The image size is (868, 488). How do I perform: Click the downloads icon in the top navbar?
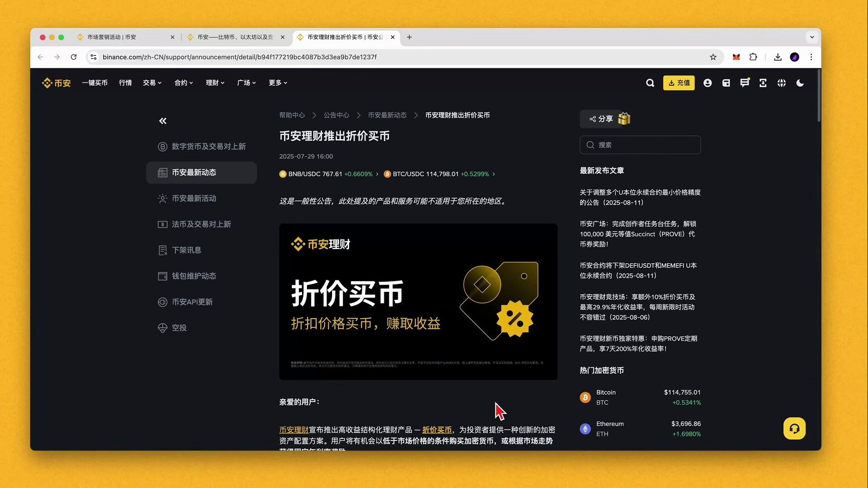(x=778, y=57)
